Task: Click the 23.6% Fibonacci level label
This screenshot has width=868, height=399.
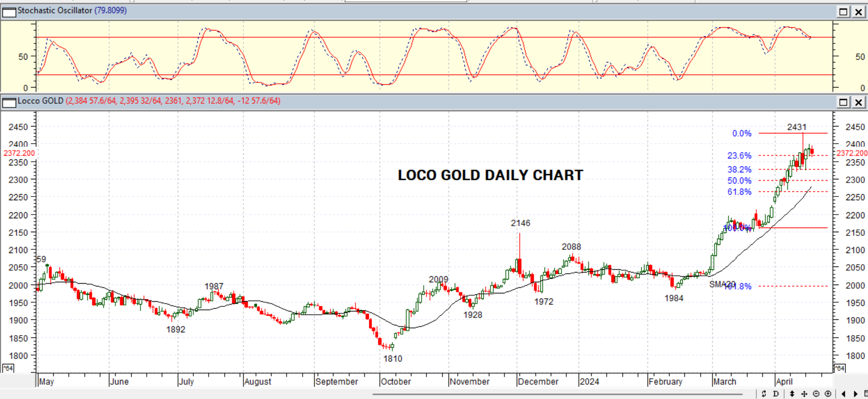Action: click(739, 156)
